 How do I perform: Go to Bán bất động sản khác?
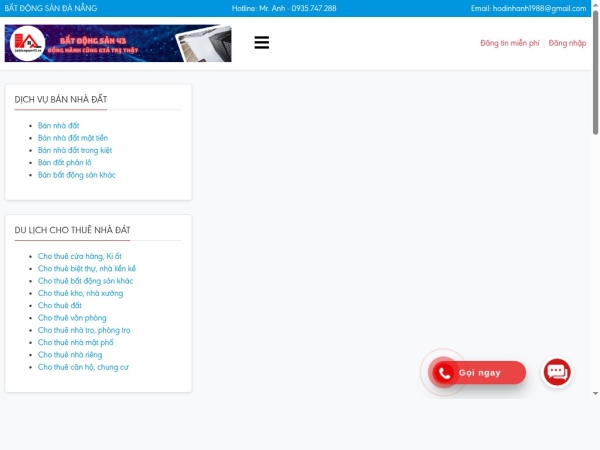coord(76,175)
